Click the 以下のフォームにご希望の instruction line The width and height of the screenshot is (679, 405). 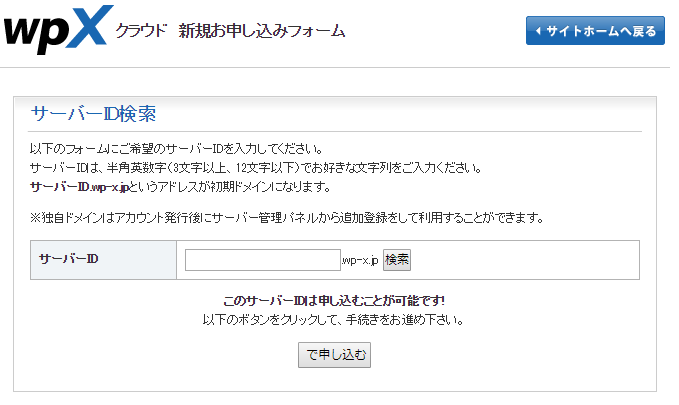tap(176, 149)
